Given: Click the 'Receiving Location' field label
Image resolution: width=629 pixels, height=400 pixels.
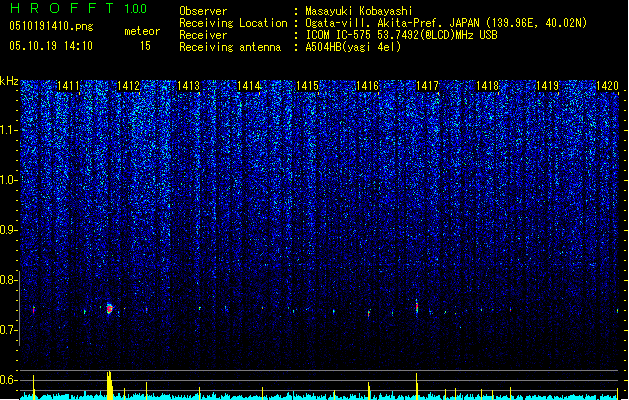Looking at the screenshot, I should pos(233,23).
